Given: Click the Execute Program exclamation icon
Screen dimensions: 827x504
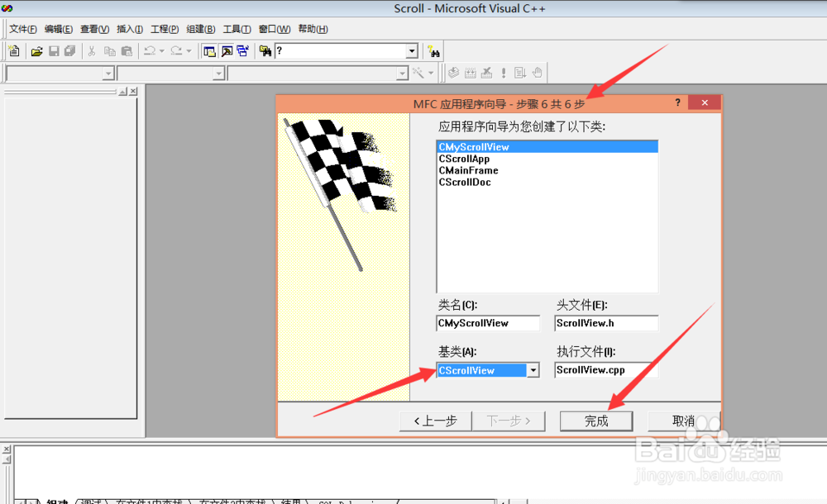Looking at the screenshot, I should tap(504, 73).
